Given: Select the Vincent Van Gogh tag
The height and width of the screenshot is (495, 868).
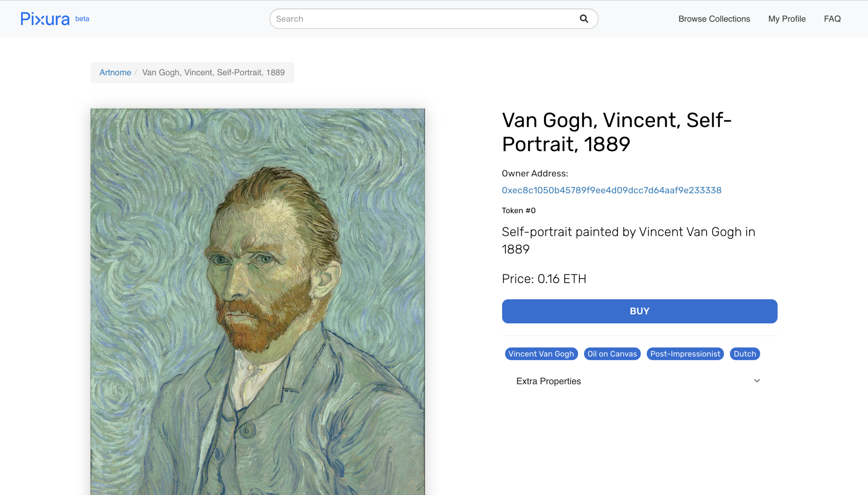Looking at the screenshot, I should [541, 354].
